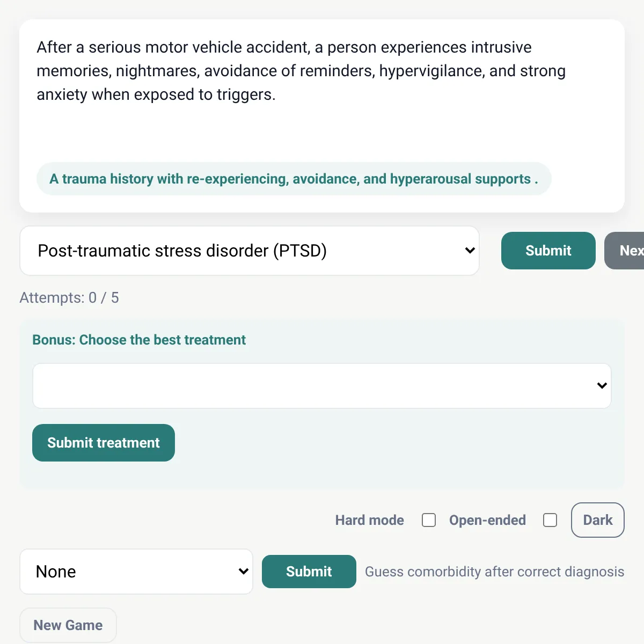
Task: Enable the Hard mode checkbox
Action: 429,520
